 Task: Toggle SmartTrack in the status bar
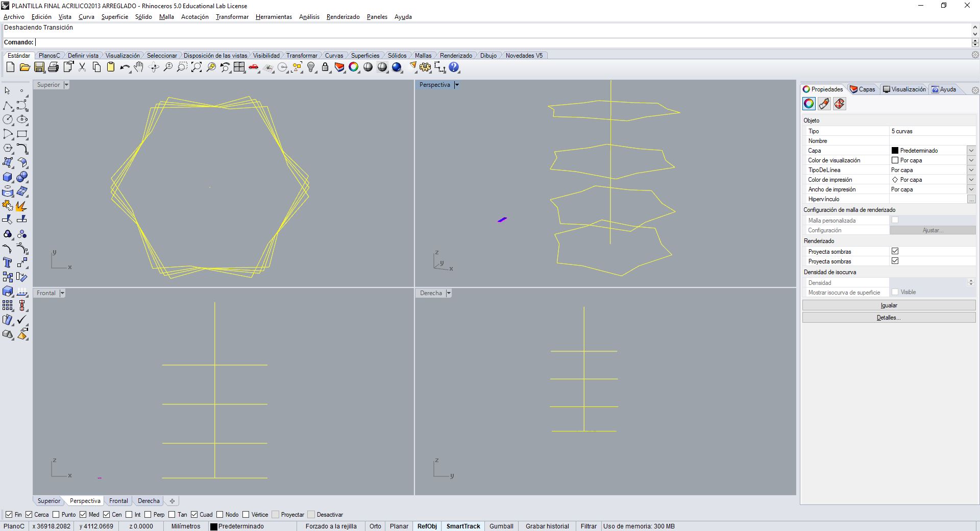463,526
